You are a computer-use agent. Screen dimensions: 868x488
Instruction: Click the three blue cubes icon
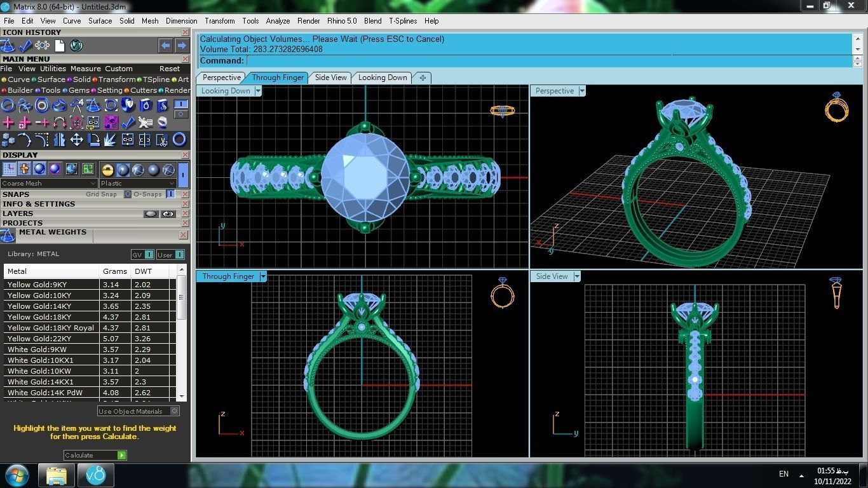click(x=8, y=140)
